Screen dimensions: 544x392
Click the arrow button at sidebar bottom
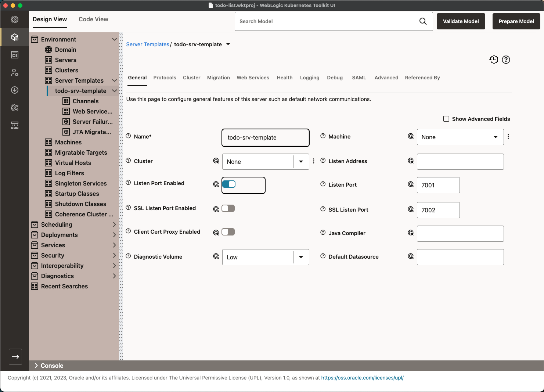(x=15, y=357)
